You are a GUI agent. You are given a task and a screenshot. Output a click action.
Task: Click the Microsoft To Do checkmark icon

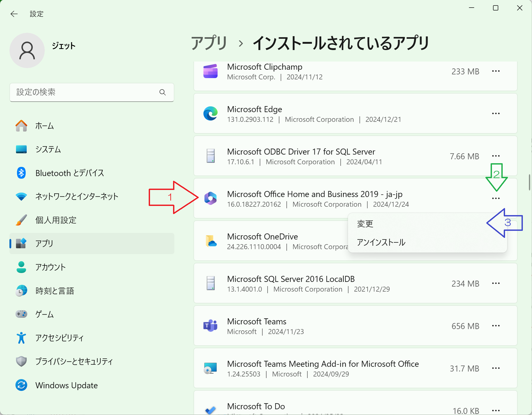(x=210, y=410)
